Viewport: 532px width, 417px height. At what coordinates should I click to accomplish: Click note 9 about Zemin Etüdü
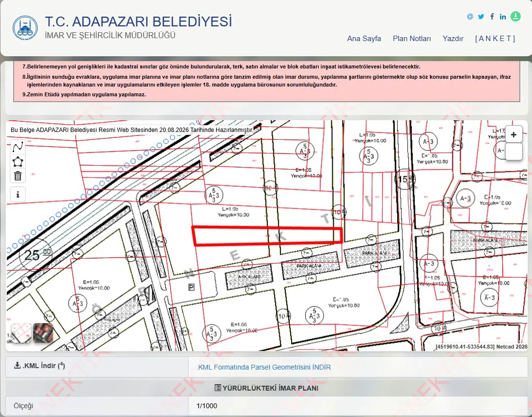[84, 94]
